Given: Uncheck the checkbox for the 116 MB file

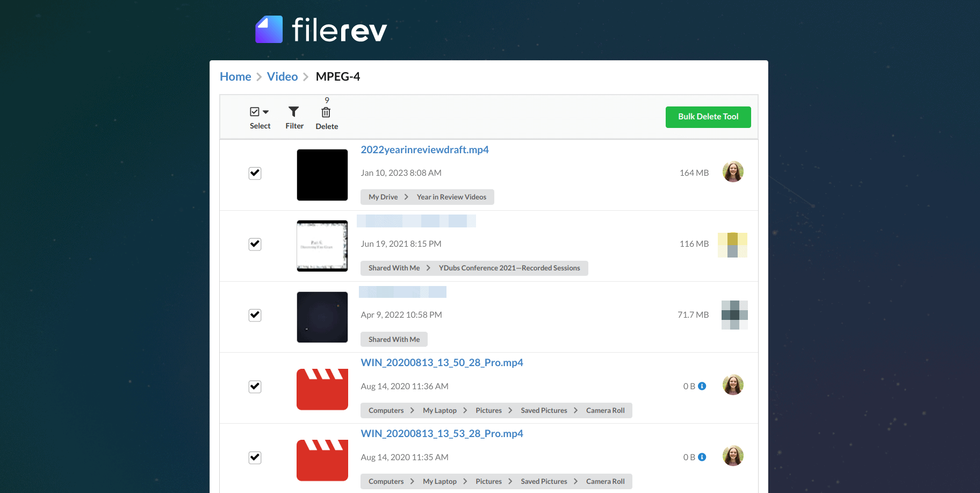Looking at the screenshot, I should (x=255, y=244).
